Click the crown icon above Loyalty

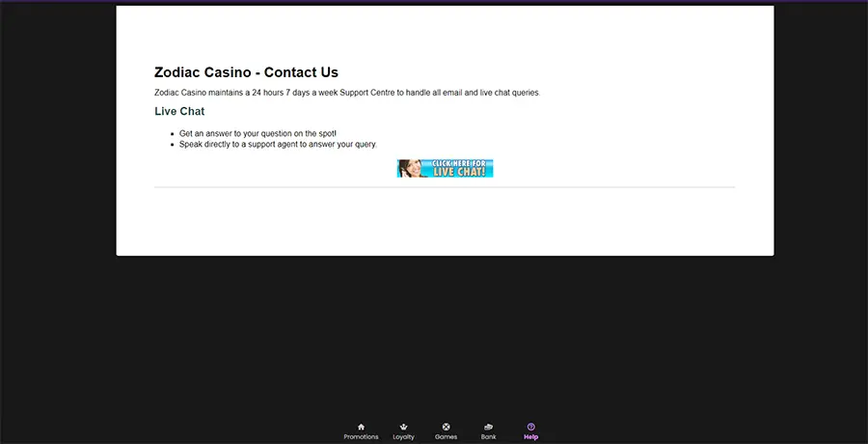(403, 427)
